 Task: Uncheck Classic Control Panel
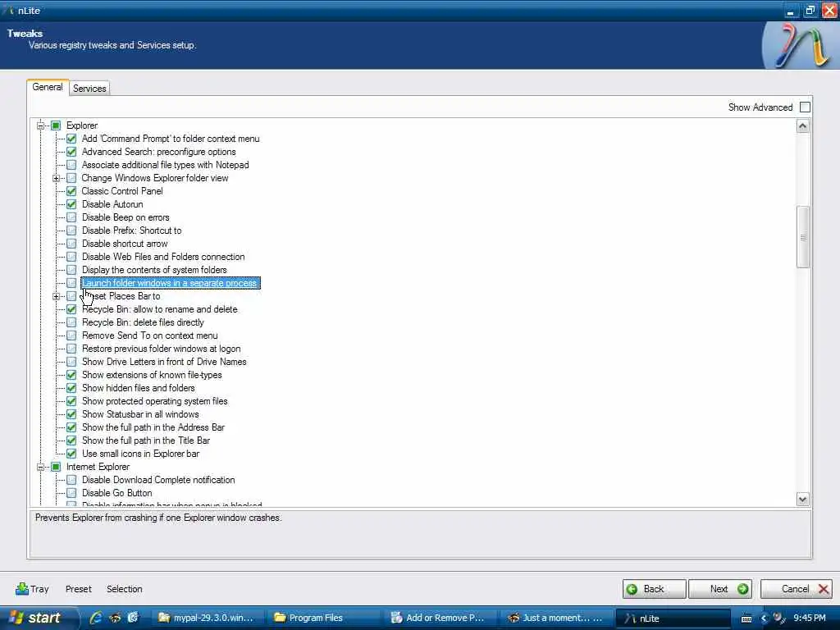[x=71, y=191]
